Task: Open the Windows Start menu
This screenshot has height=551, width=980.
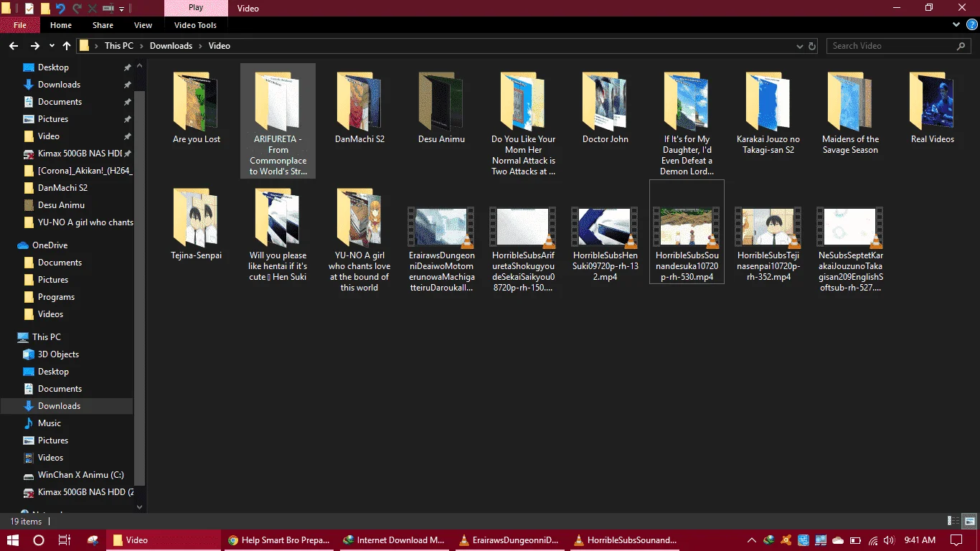Action: tap(13, 540)
